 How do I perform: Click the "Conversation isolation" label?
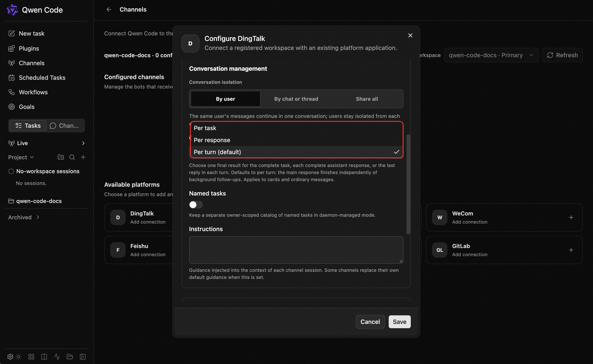click(x=215, y=82)
